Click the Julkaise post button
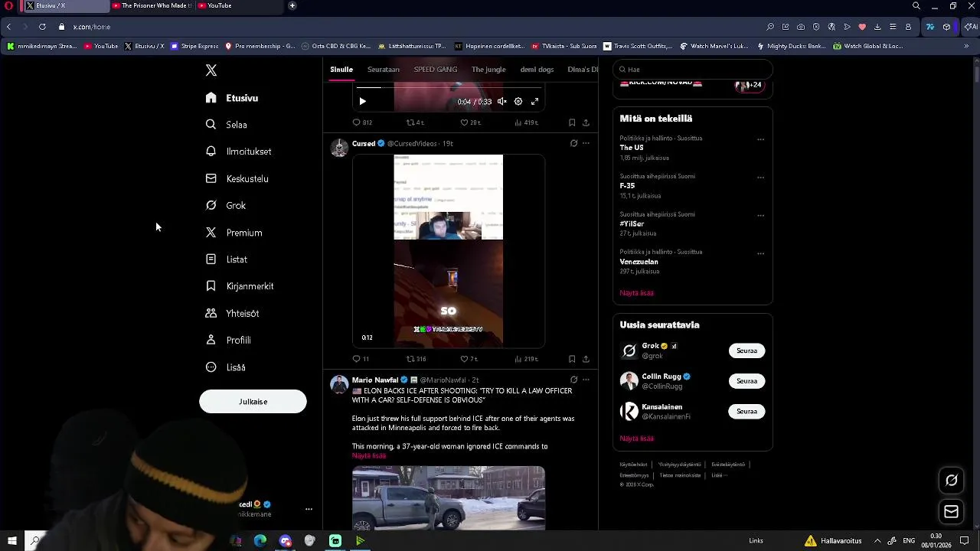This screenshot has width=980, height=551. pos(253,402)
